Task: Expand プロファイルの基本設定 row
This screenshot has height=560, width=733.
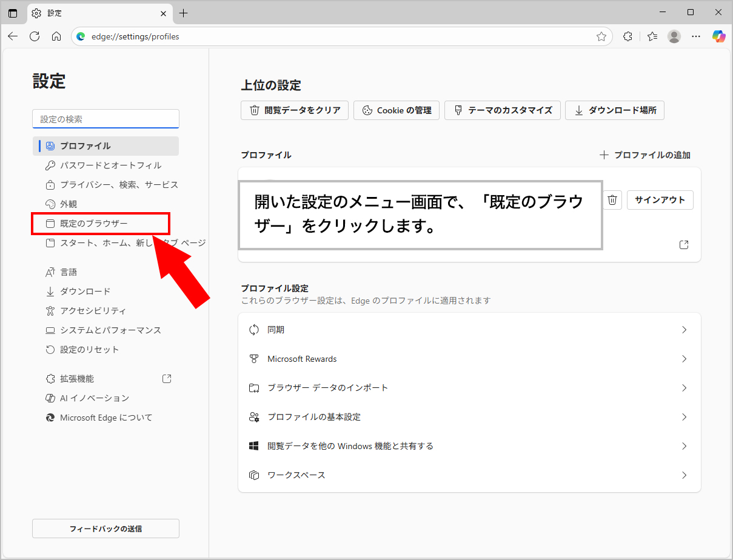Action: coord(469,417)
